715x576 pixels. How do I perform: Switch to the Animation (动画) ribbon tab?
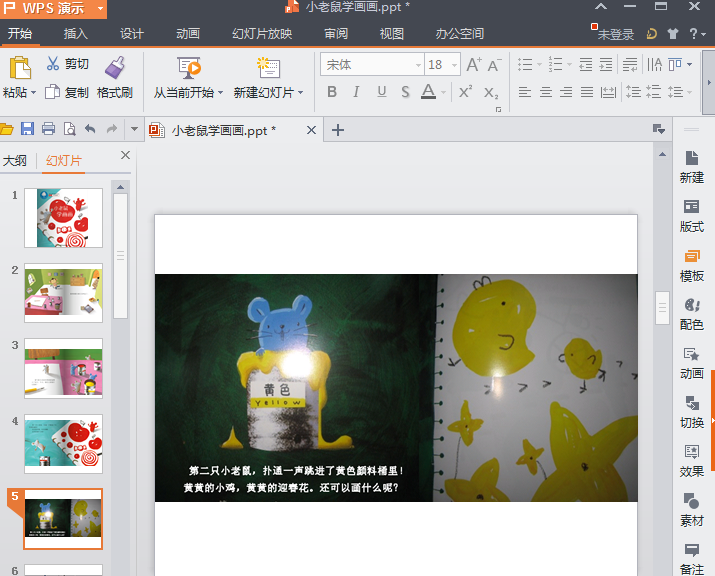188,34
